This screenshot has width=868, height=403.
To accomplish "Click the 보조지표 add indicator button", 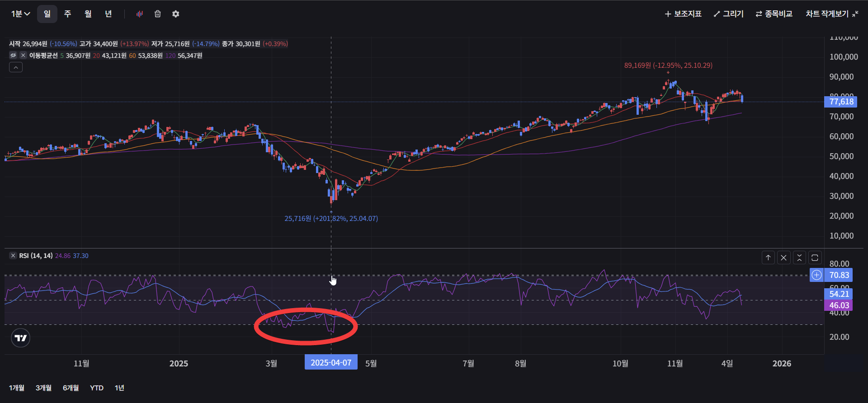I will point(683,14).
